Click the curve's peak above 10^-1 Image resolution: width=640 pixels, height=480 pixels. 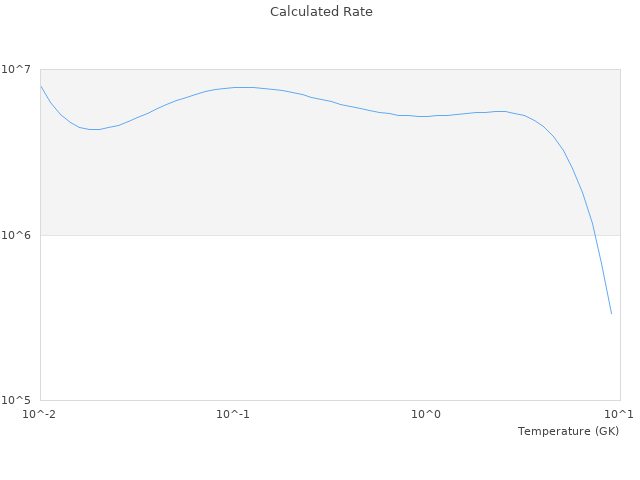[x=240, y=87]
